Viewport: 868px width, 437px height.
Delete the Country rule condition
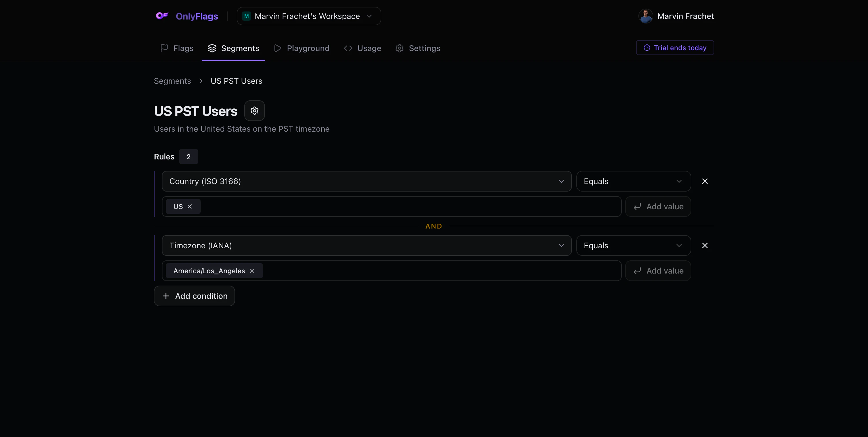point(705,181)
